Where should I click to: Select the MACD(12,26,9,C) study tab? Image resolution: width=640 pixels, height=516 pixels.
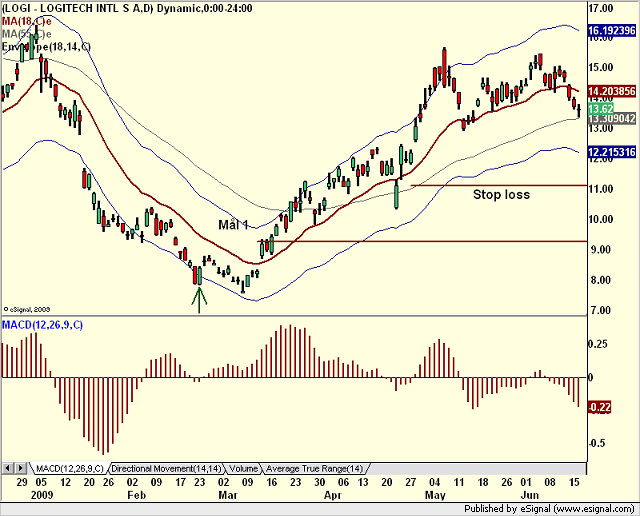(69, 468)
